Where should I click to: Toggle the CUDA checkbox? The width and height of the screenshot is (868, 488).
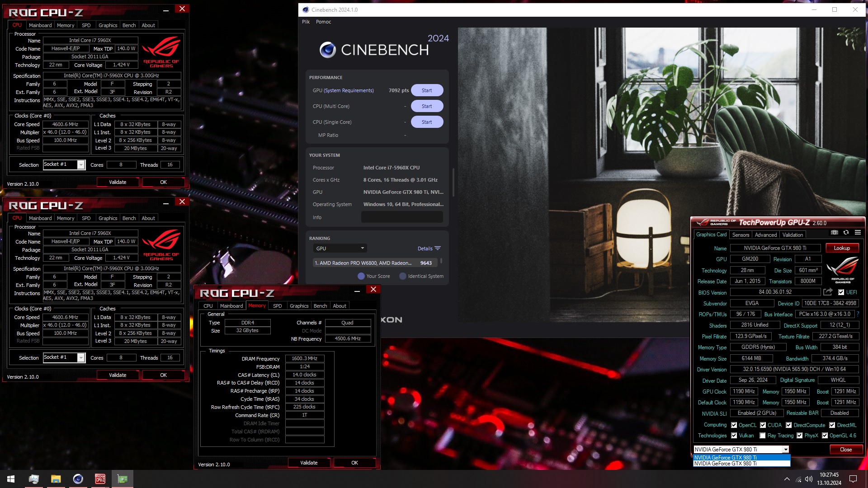tap(763, 425)
